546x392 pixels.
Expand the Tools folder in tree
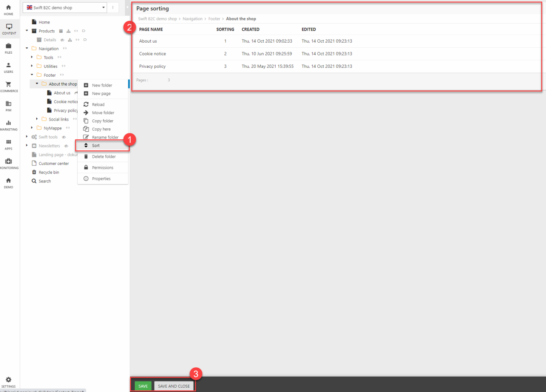pos(32,58)
